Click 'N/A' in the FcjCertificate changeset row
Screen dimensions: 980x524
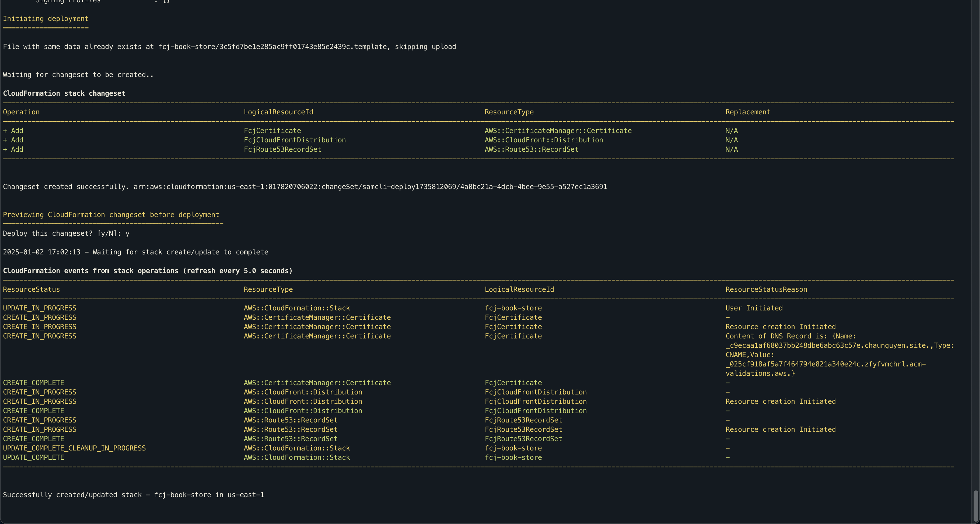point(731,131)
